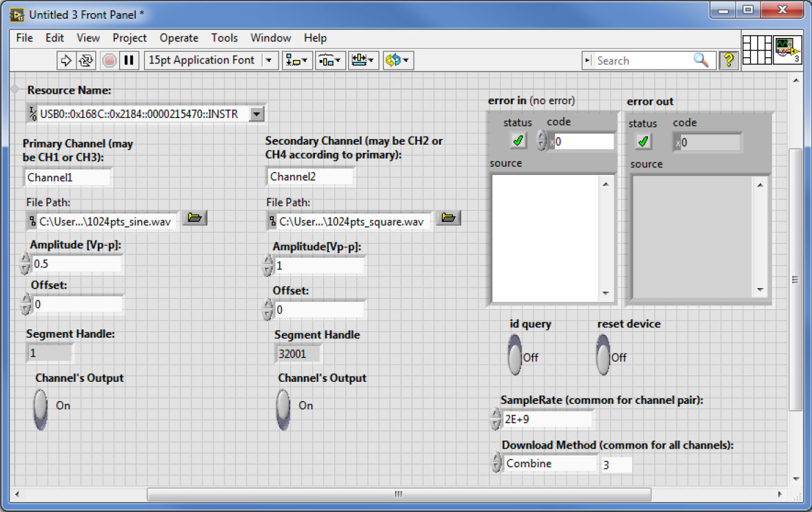Click the SampleRate input field
Screen dimensions: 812x512
tap(547, 418)
